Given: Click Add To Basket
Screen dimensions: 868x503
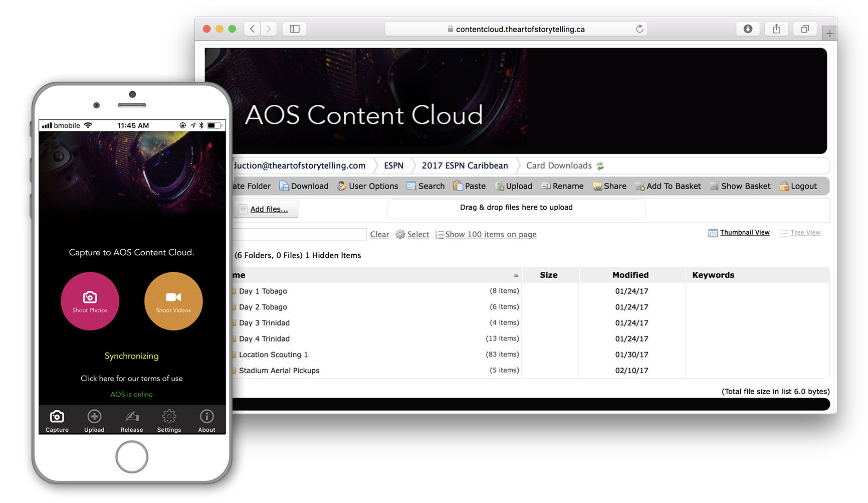Looking at the screenshot, I should click(668, 186).
